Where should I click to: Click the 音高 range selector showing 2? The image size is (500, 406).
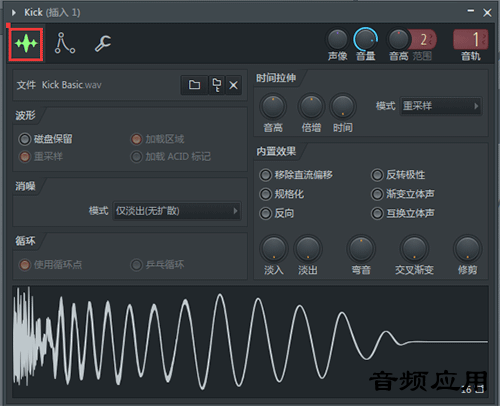[x=423, y=40]
